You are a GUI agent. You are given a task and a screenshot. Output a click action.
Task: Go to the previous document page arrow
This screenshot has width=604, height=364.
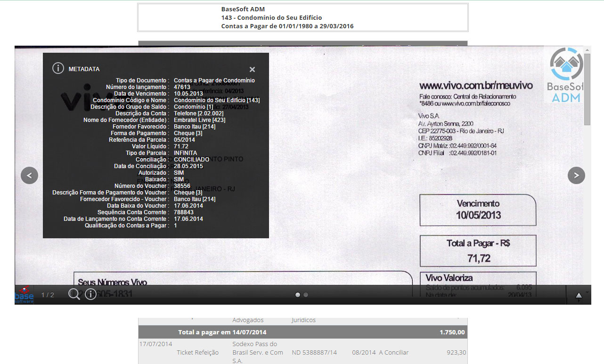coord(29,175)
